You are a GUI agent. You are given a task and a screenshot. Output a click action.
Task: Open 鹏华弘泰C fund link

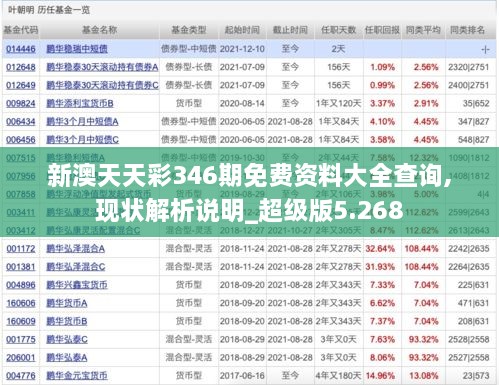(67, 339)
